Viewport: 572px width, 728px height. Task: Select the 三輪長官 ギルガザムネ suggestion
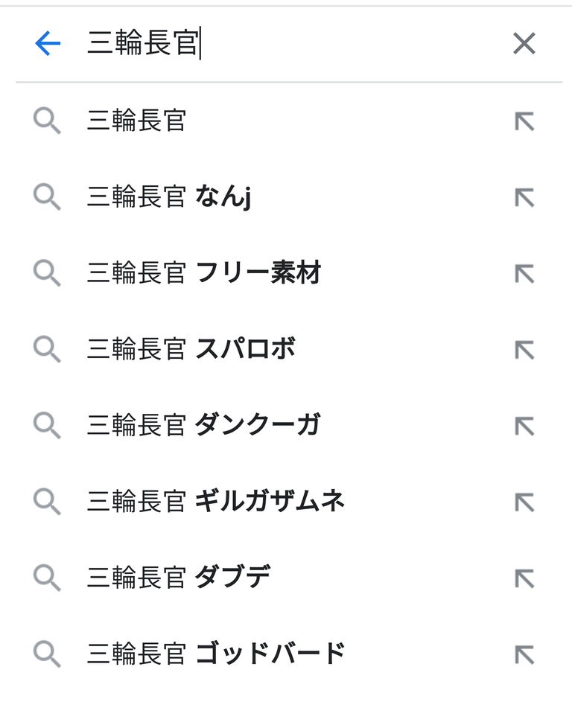(x=216, y=502)
